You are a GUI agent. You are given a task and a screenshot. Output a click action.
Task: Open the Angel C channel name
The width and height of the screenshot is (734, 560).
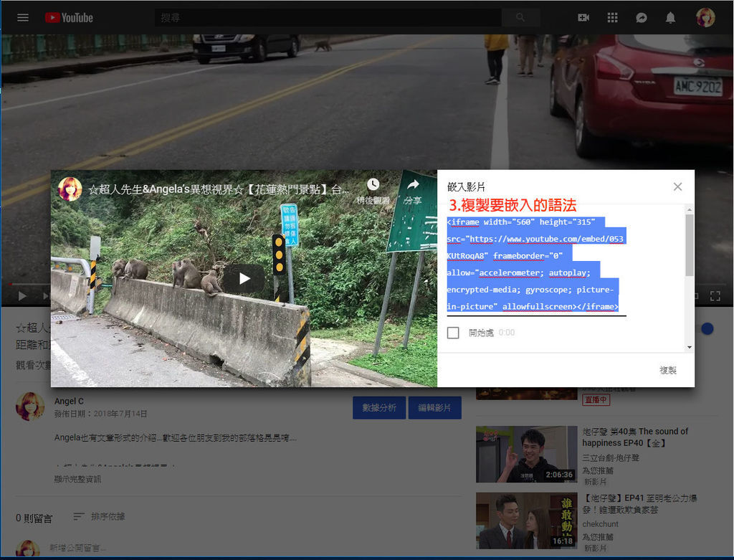(x=69, y=402)
